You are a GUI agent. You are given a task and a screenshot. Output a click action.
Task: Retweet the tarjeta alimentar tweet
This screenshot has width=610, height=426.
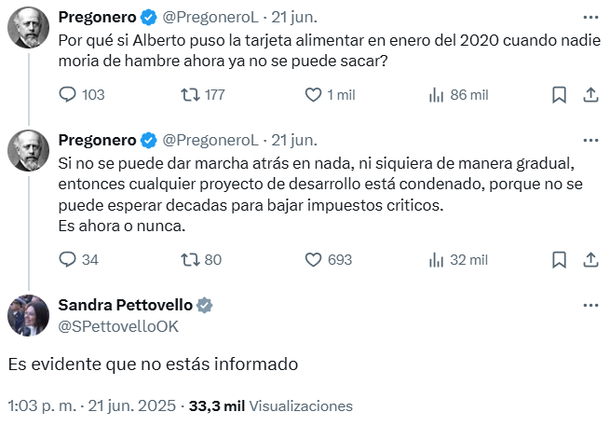[188, 95]
